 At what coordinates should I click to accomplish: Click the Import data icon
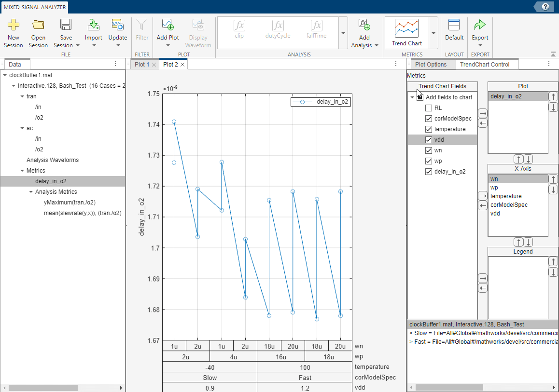94,25
